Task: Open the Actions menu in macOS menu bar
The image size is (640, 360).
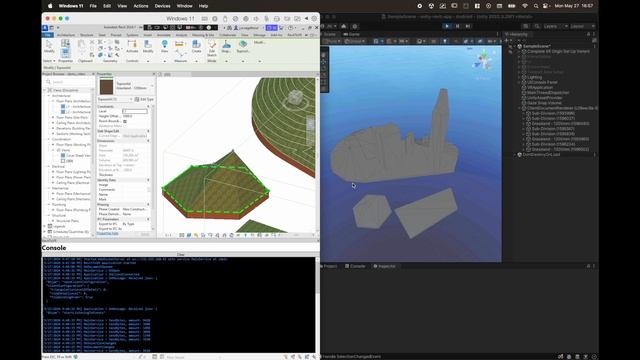Action: click(x=141, y=6)
